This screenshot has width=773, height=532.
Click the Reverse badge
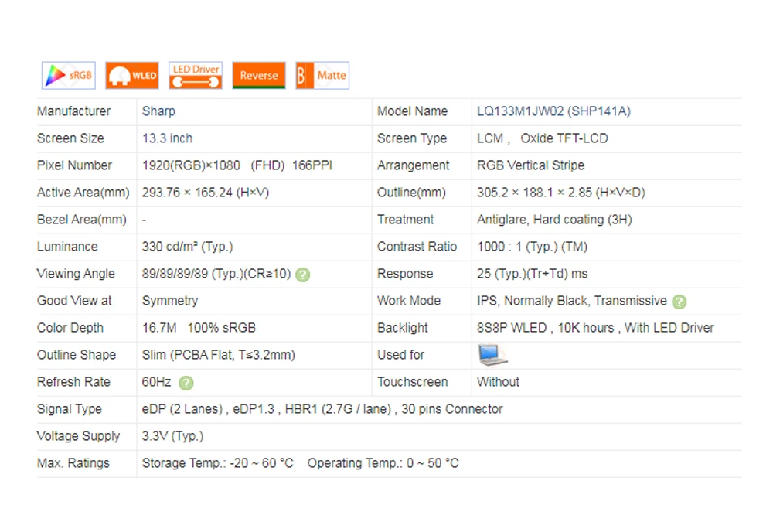(x=259, y=76)
